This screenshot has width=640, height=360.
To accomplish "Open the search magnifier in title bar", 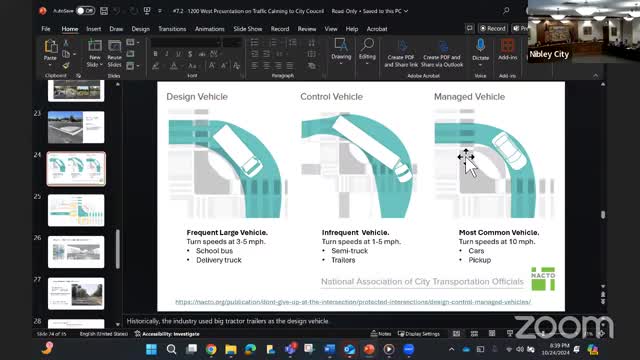I will click(x=506, y=11).
